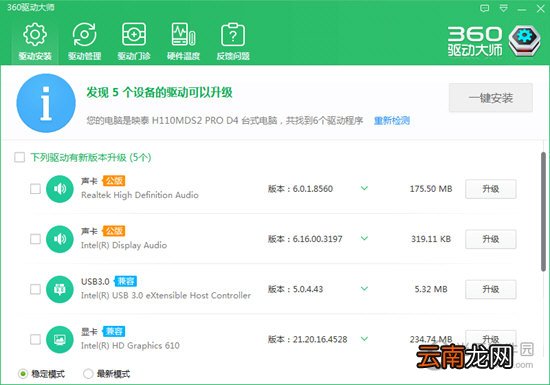Click the 5.32 MB size text
The width and height of the screenshot is (550, 385).
tap(431, 289)
